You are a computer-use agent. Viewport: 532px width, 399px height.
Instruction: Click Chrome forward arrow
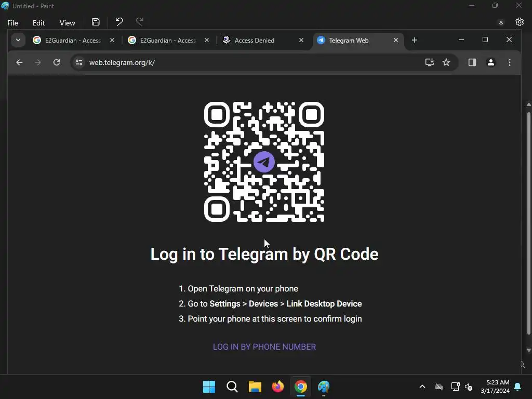[x=37, y=62]
